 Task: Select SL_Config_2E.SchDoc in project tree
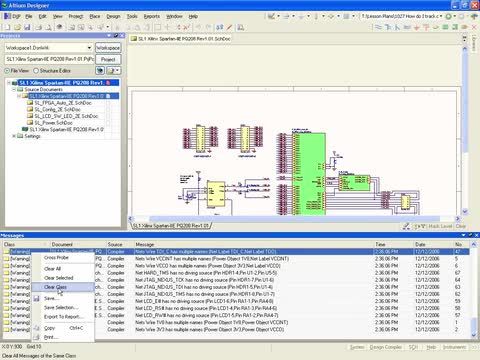click(x=57, y=109)
